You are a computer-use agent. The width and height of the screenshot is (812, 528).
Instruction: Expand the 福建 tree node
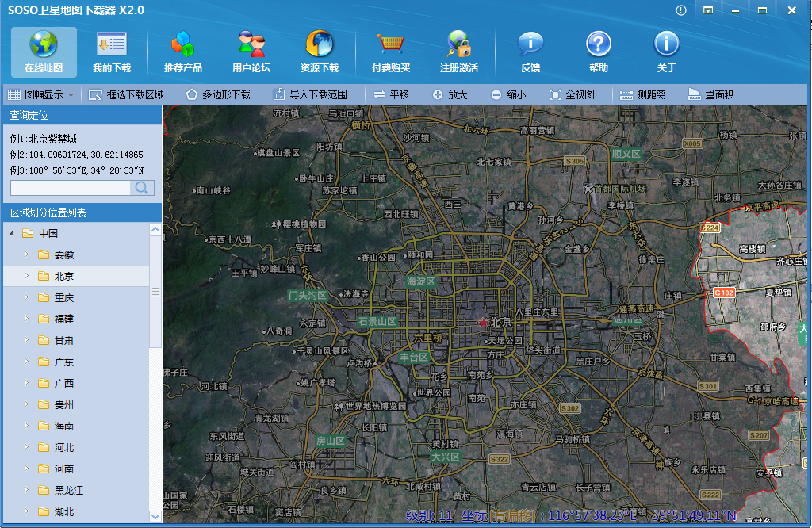point(26,319)
